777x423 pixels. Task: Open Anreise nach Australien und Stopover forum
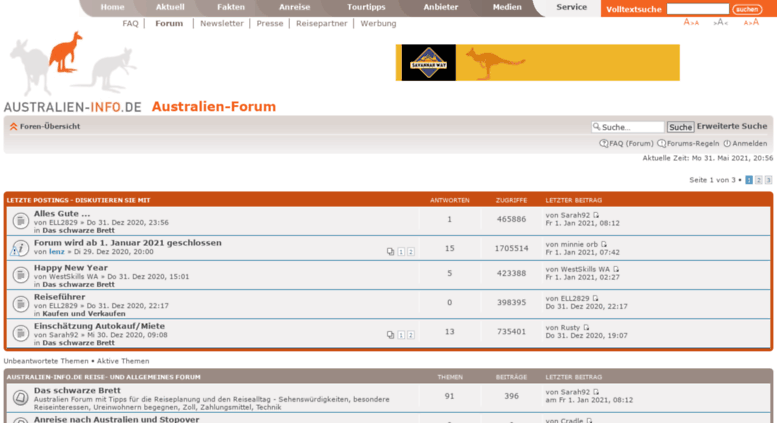(x=116, y=419)
